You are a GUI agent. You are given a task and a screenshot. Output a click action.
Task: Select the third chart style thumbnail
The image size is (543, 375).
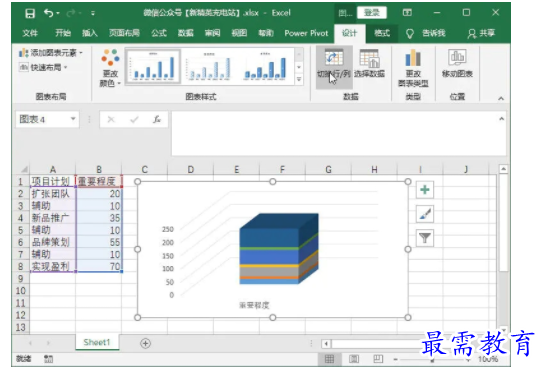265,66
